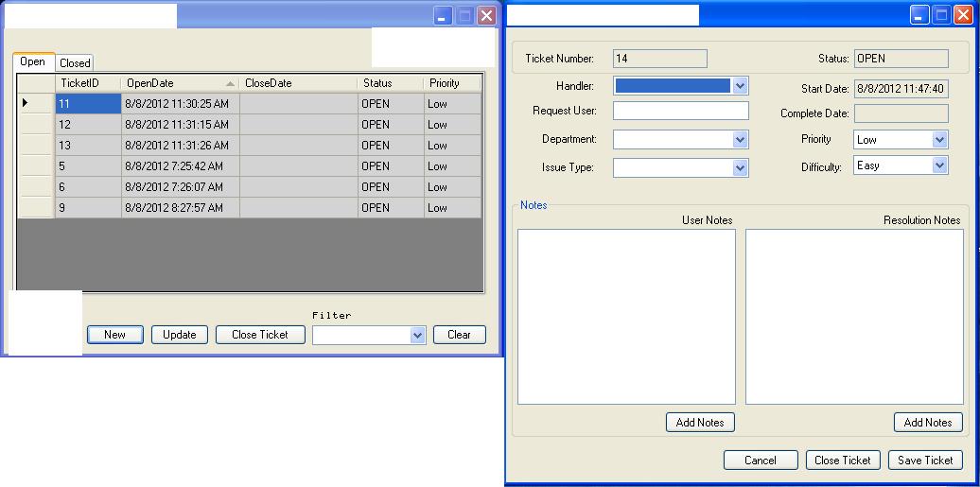
Task: Sort by TicketID column header
Action: 88,83
